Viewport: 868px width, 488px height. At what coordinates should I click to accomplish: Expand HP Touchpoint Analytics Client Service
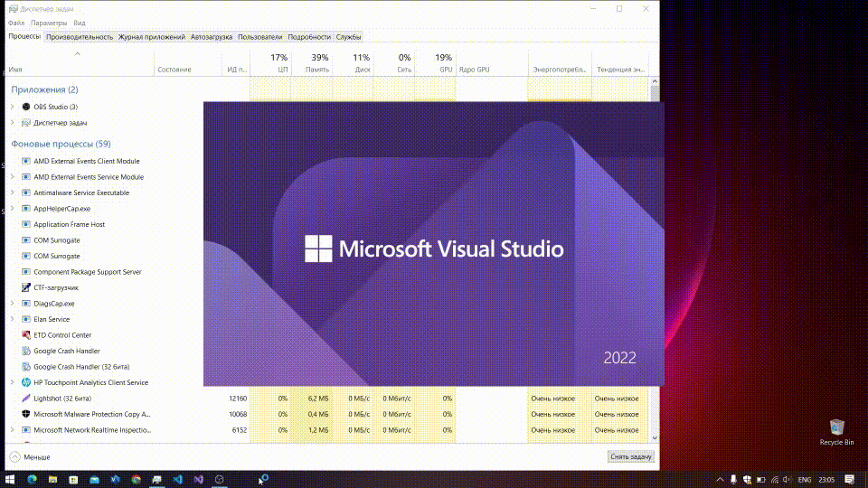tap(12, 382)
